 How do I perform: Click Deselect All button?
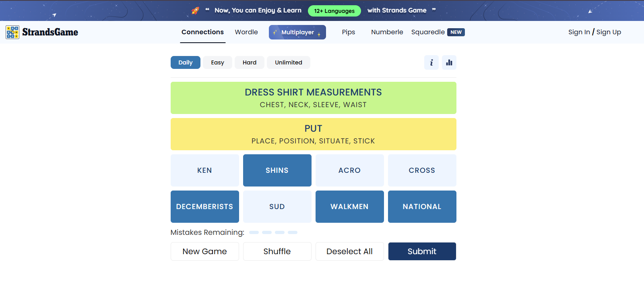point(350,251)
